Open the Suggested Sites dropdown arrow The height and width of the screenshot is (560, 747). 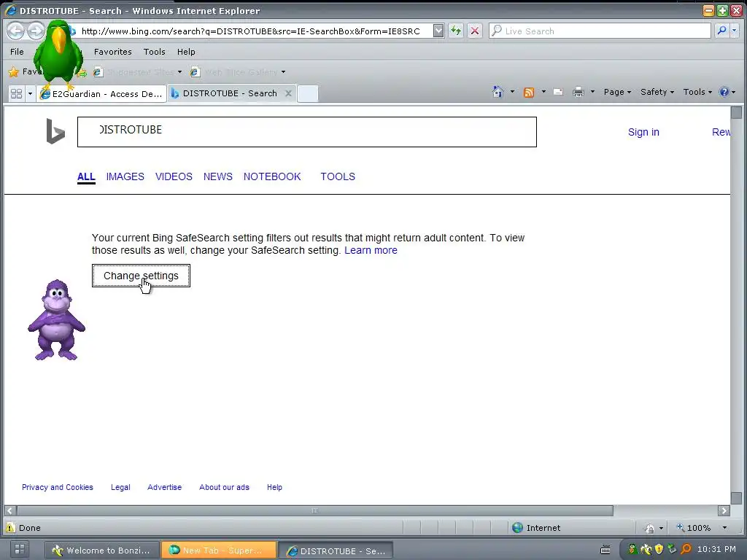click(x=179, y=72)
